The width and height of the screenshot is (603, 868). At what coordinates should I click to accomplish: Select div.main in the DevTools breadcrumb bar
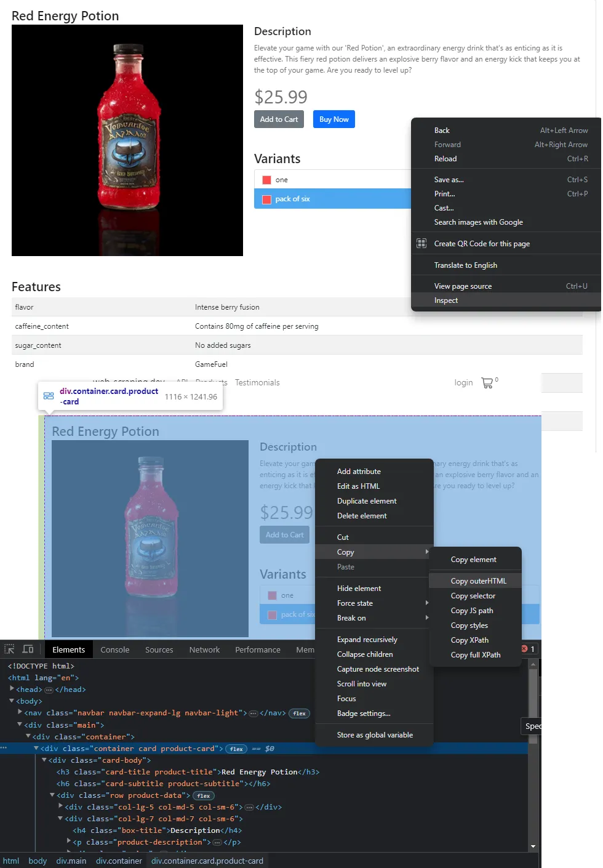[71, 861]
